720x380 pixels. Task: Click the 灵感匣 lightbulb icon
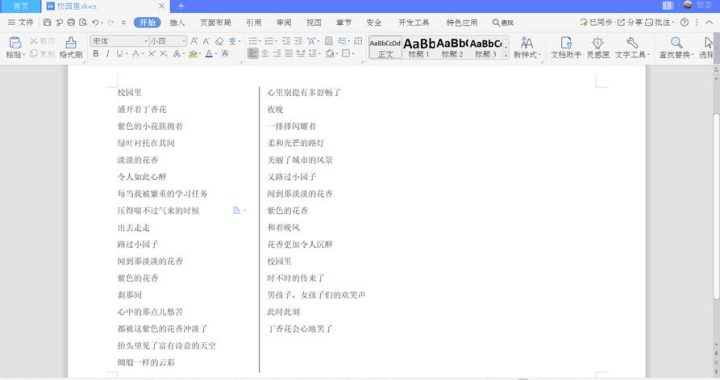pyautogui.click(x=597, y=43)
